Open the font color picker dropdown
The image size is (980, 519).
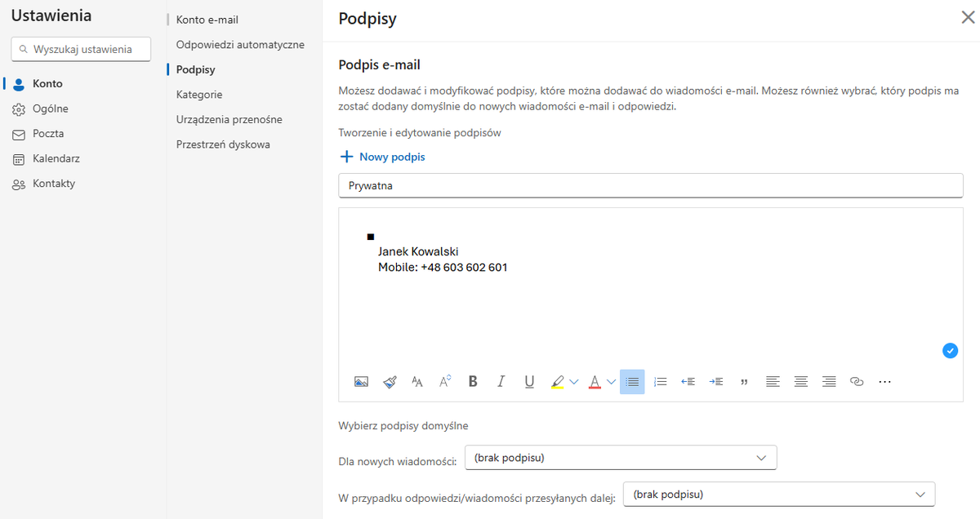coord(611,381)
